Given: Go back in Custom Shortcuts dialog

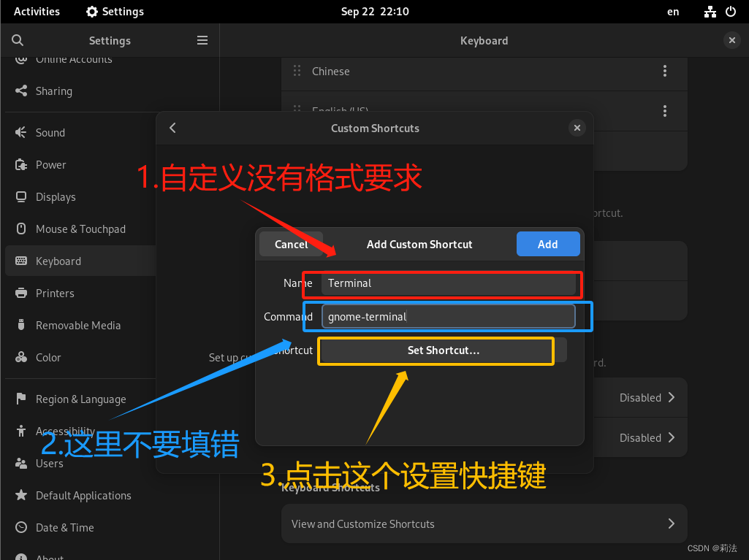Looking at the screenshot, I should click(x=173, y=128).
